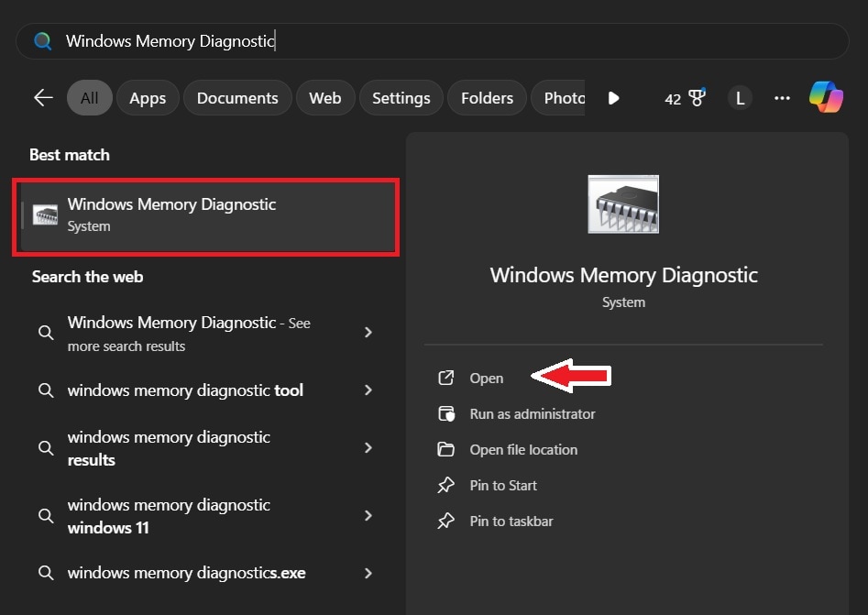868x615 pixels.
Task: Switch to the Settings filter tab
Action: pyautogui.click(x=401, y=97)
